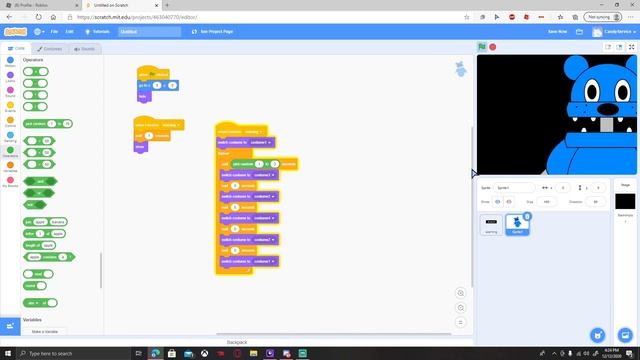The image size is (640, 360).
Task: Click the Scratch logo
Action: point(16,31)
